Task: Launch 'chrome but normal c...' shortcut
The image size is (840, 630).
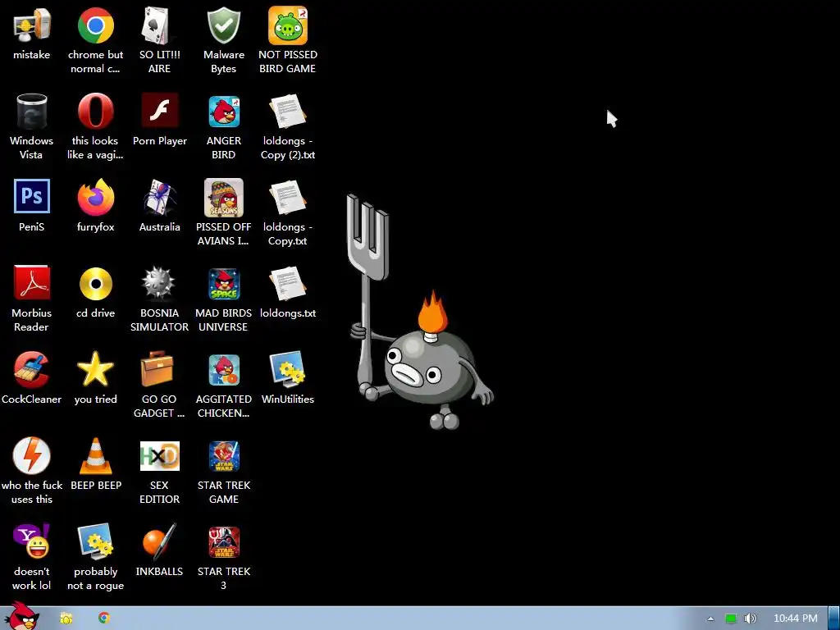Action: [95, 25]
